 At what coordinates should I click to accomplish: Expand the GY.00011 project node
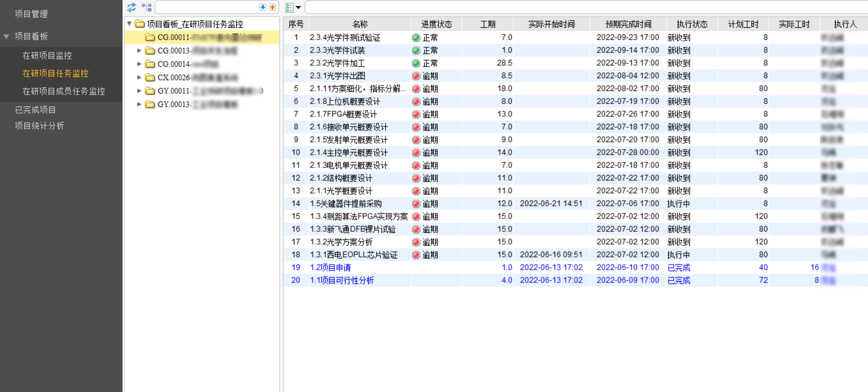tap(139, 91)
